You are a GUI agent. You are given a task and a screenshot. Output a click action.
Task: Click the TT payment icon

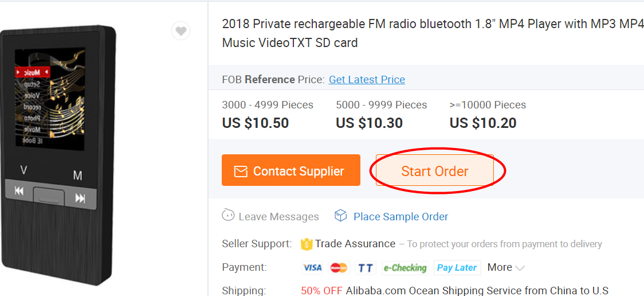[365, 267]
